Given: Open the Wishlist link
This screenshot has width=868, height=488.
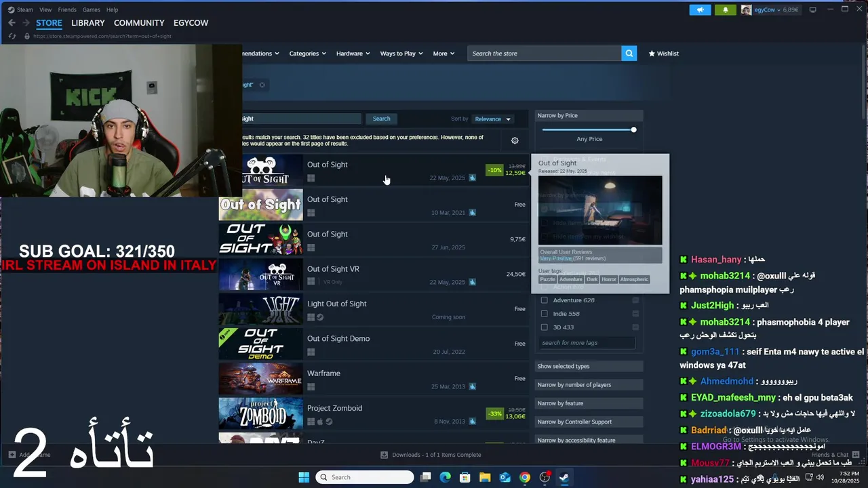Looking at the screenshot, I should 664,54.
